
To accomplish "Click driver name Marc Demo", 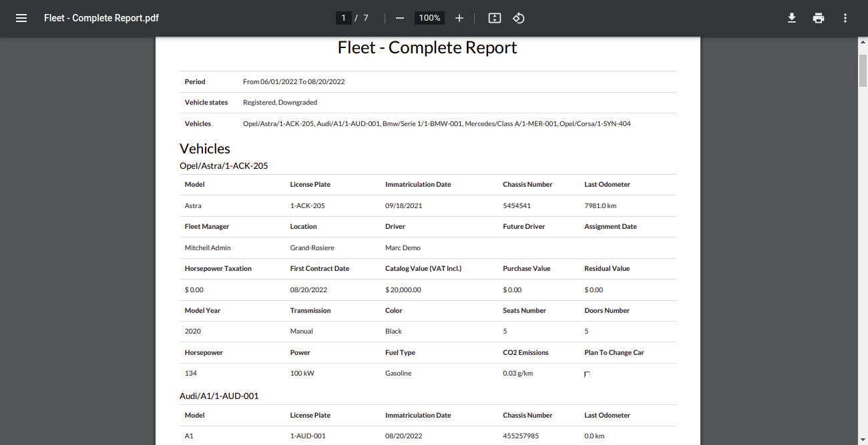I will point(403,248).
